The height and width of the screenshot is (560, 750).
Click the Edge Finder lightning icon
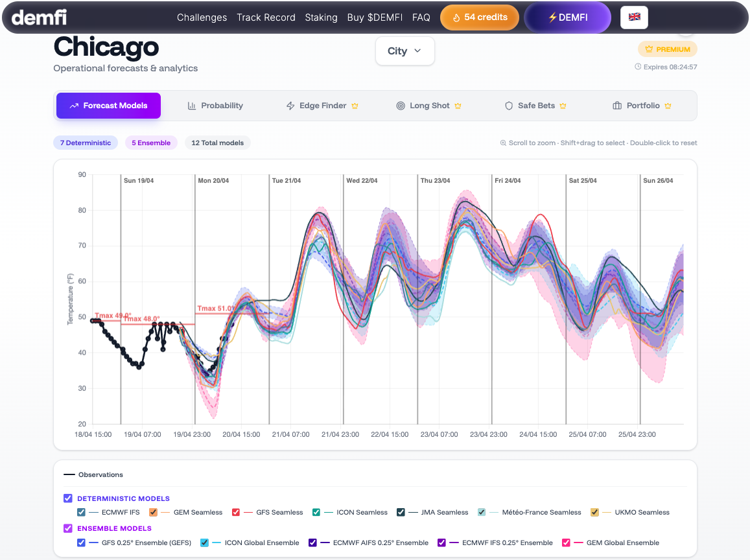290,106
